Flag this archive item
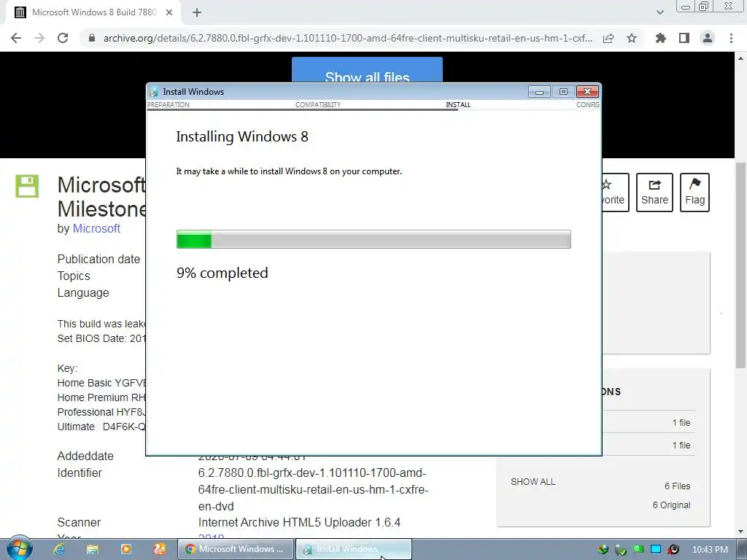This screenshot has width=747, height=560. coord(694,192)
